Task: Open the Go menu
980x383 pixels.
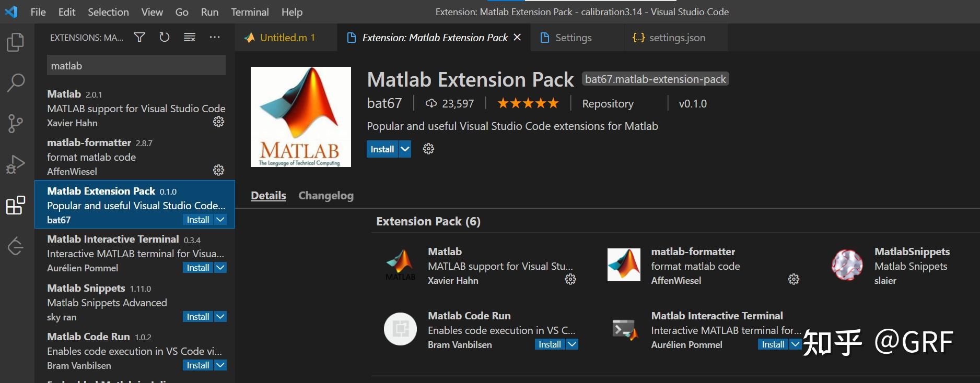Action: pyautogui.click(x=182, y=11)
